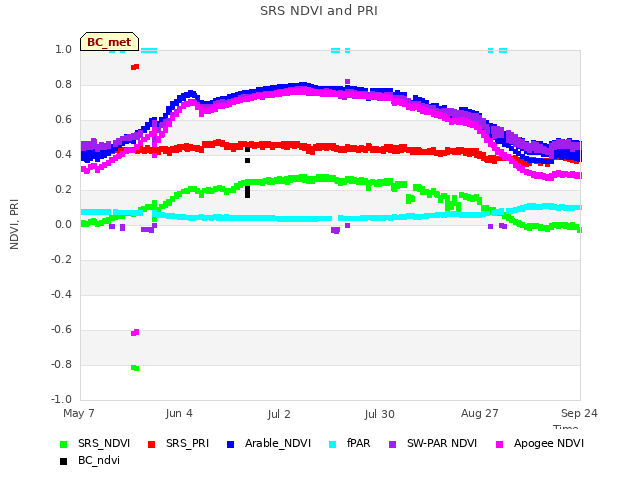The height and width of the screenshot is (480, 640).
Task: Toggle the SW-PAR NDVI legend label
Action: 442,444
